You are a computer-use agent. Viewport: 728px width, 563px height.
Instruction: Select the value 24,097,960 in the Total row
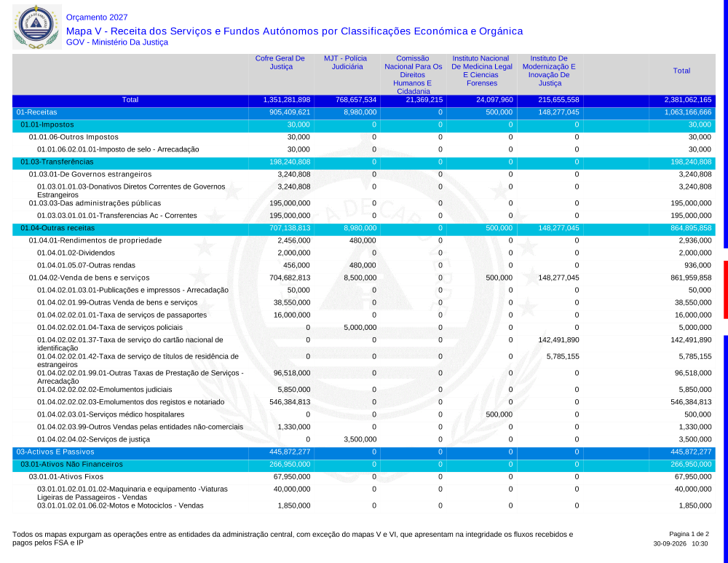pos(494,100)
